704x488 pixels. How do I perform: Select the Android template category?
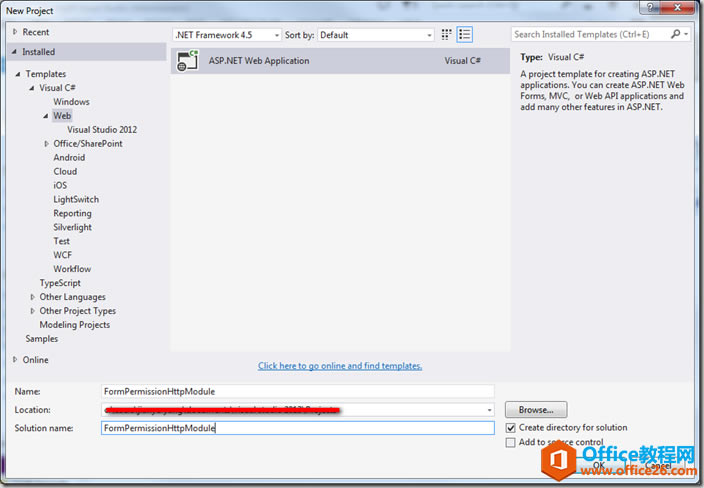pyautogui.click(x=69, y=158)
